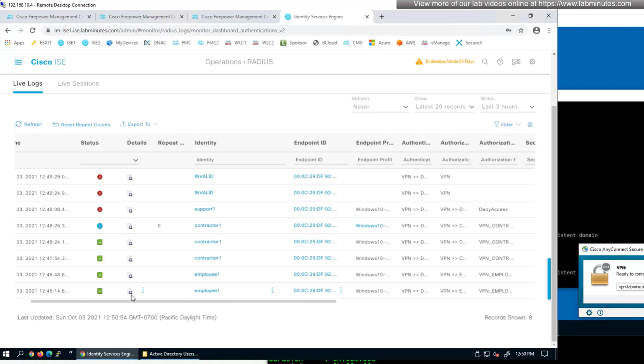Viewport: 644px width, 364px height.
Task: Click the Evaluation Mode warning icon
Action: [419, 62]
